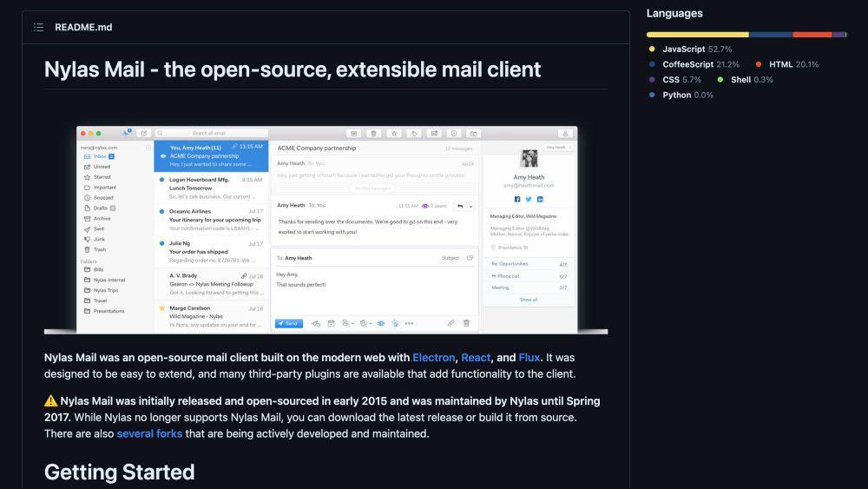Click the 'Getting Started' heading
The image size is (868, 489).
[x=120, y=472]
